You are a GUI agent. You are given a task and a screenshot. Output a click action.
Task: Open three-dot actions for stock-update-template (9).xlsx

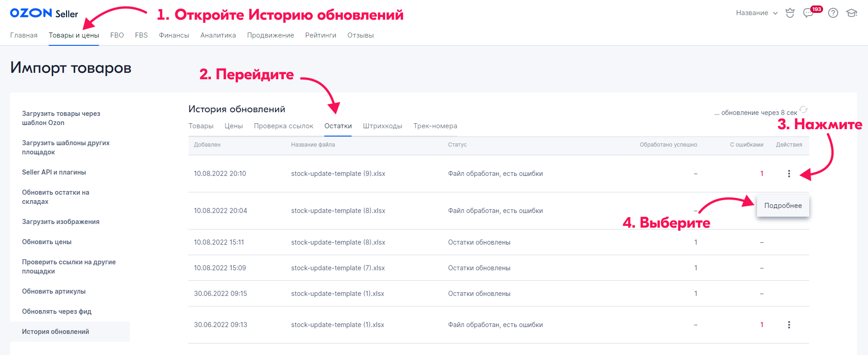789,174
